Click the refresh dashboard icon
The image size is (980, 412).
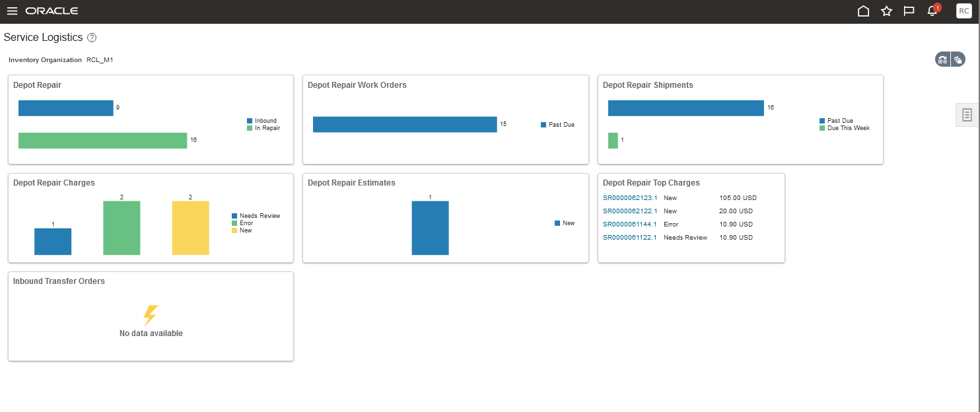942,59
